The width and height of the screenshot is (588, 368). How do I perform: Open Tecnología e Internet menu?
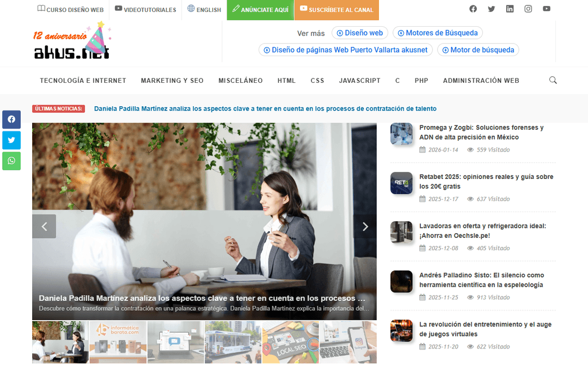tap(83, 81)
